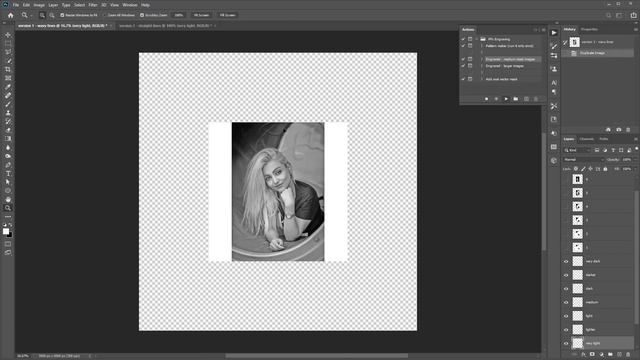
Task: Open the Actions play icon in collapsed dock
Action: [x=554, y=33]
